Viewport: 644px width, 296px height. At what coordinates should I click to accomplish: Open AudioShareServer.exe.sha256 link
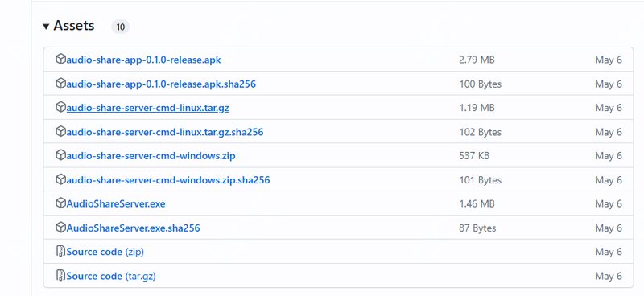coord(133,228)
